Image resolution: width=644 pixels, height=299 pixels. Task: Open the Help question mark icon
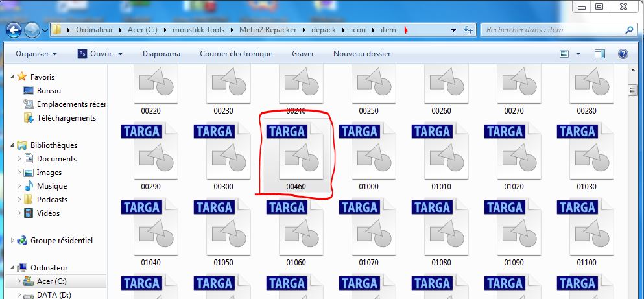tap(623, 54)
